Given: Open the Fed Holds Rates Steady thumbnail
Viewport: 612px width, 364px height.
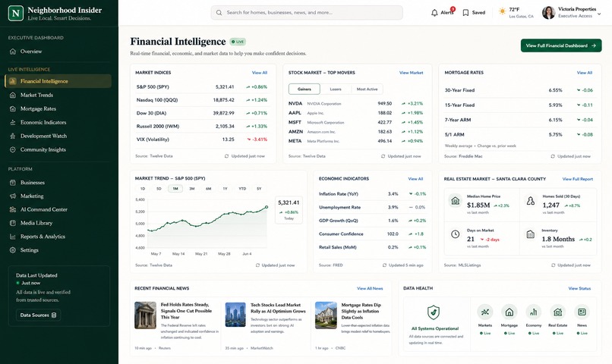Looking at the screenshot, I should (145, 315).
